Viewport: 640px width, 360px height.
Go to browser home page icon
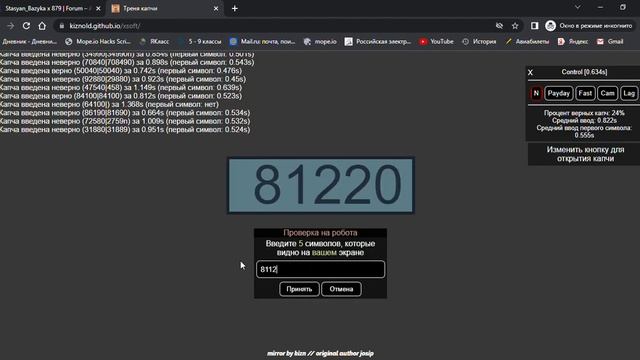[42, 26]
